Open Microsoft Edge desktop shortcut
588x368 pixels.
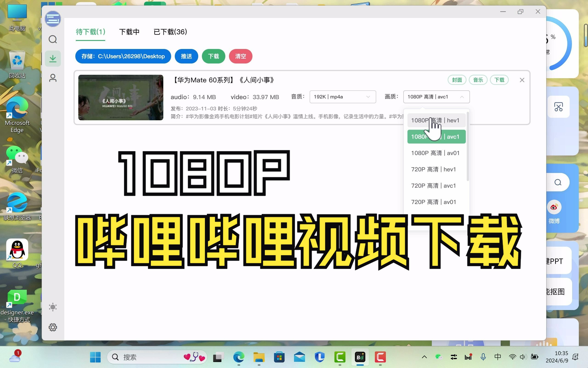point(17,115)
